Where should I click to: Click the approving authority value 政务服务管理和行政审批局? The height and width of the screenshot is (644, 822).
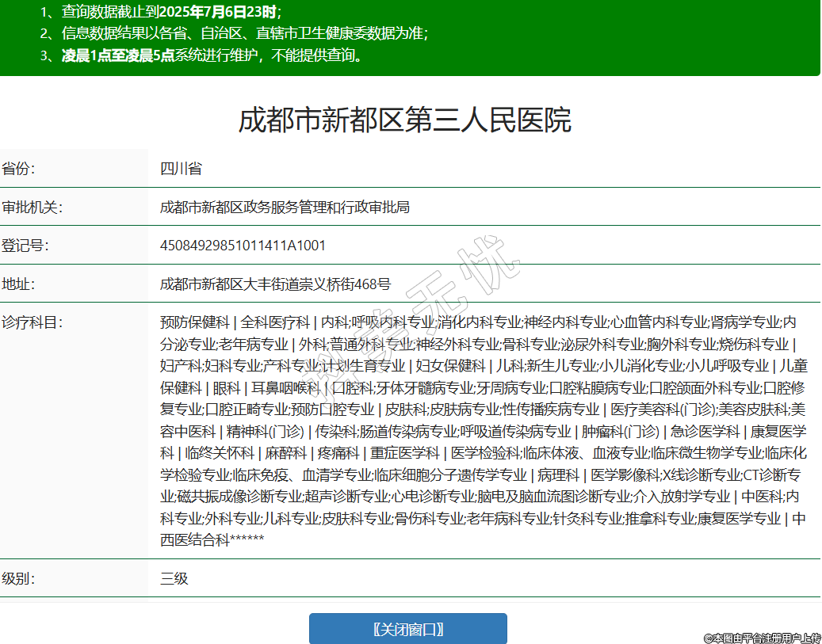coord(285,208)
